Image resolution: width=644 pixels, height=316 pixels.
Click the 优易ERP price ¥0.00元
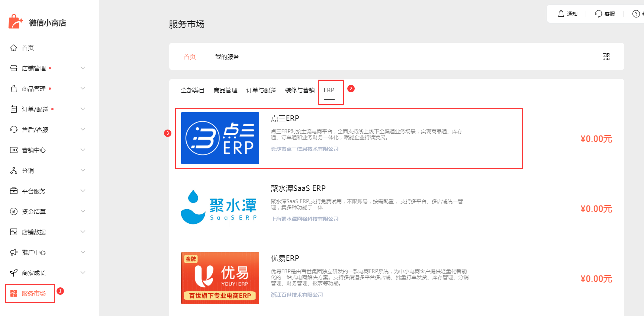tap(596, 279)
